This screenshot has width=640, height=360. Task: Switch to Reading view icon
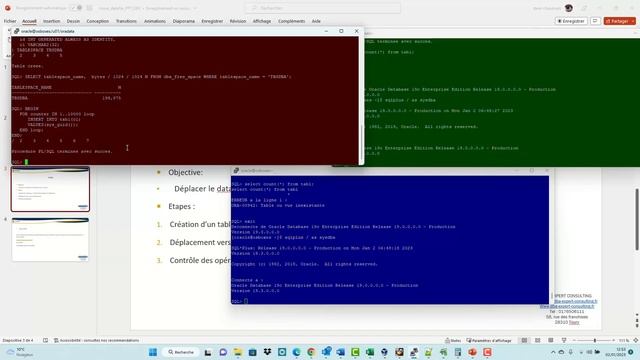coord(551,340)
